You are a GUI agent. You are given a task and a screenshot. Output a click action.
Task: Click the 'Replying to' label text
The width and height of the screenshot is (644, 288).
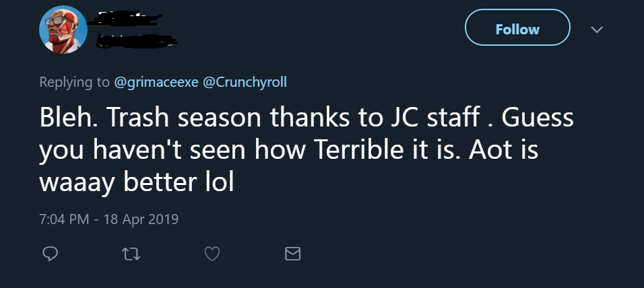pyautogui.click(x=74, y=82)
